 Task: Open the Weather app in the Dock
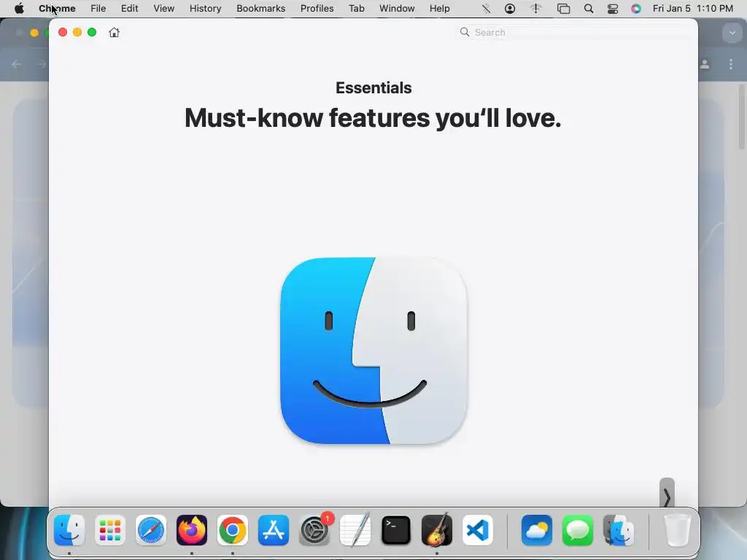click(x=537, y=530)
